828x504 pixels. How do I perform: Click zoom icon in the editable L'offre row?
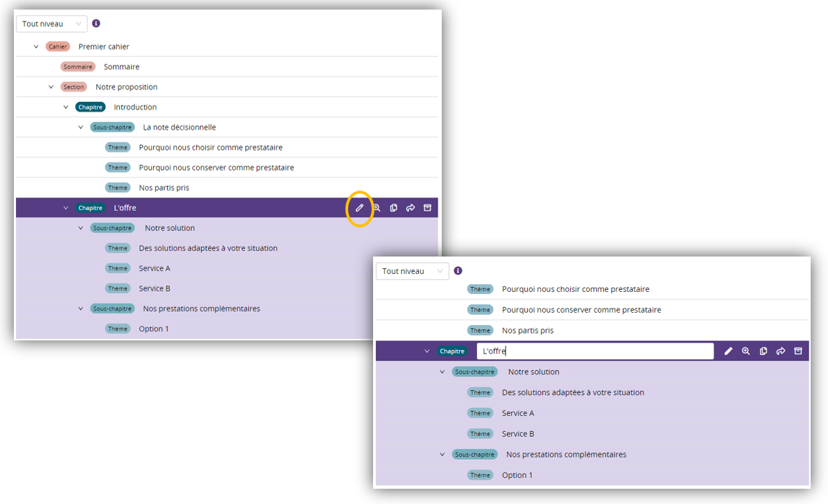(745, 351)
